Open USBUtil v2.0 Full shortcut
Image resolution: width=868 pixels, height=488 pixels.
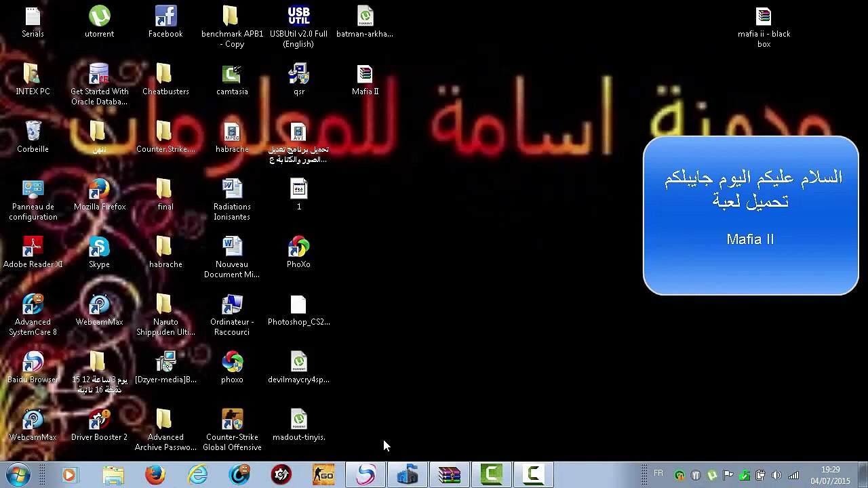coord(298,27)
